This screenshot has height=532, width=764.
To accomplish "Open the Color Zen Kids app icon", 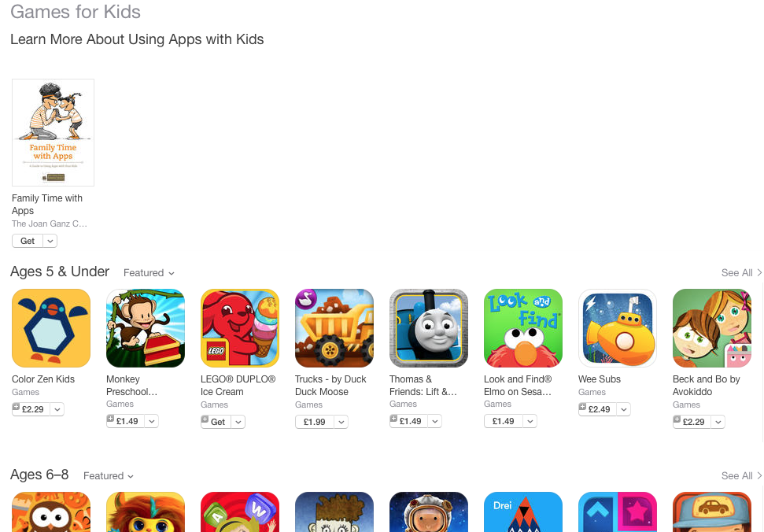I will [51, 328].
